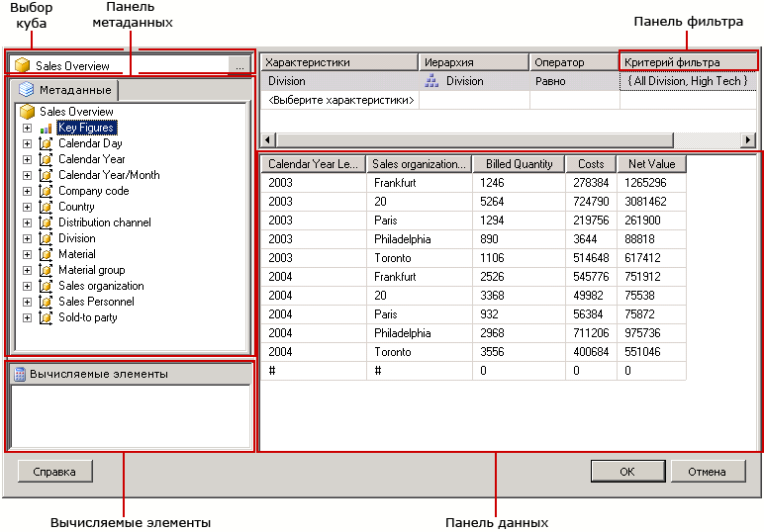Click the Sales Overview cube icon in tree
This screenshot has width=764, height=532.
[28, 112]
